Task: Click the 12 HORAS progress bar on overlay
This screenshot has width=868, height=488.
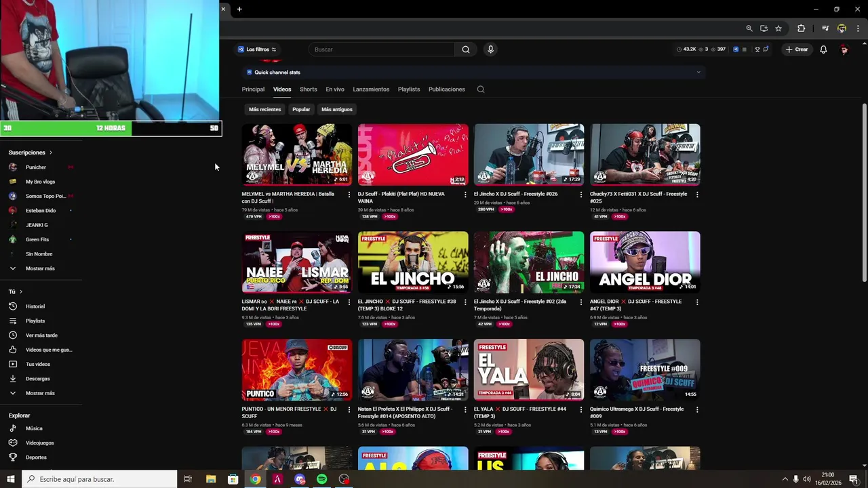Action: (111, 128)
